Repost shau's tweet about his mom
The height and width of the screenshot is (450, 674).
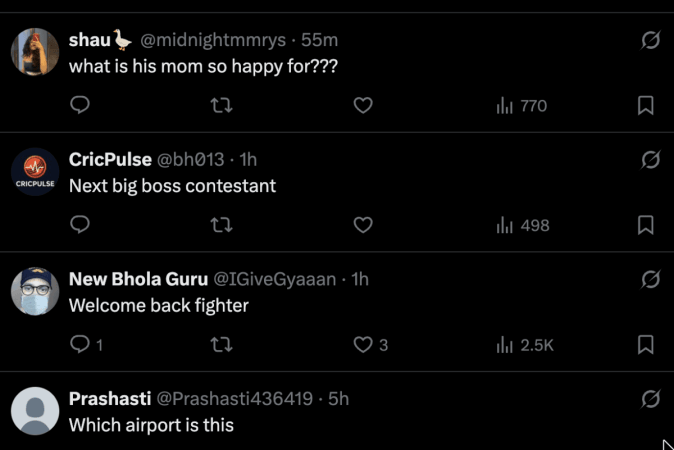[222, 105]
